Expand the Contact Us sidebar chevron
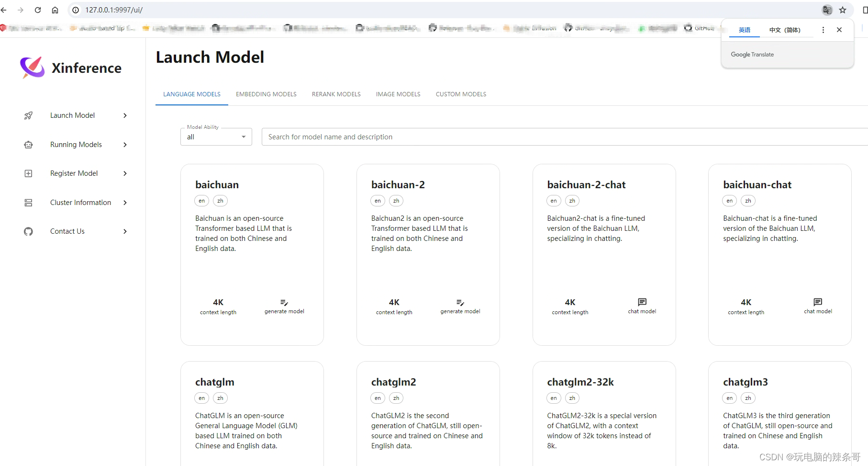 pos(125,231)
